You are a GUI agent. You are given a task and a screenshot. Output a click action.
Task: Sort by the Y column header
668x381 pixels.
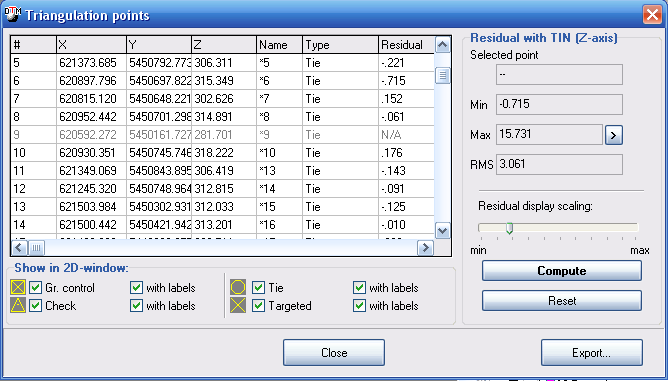(159, 45)
